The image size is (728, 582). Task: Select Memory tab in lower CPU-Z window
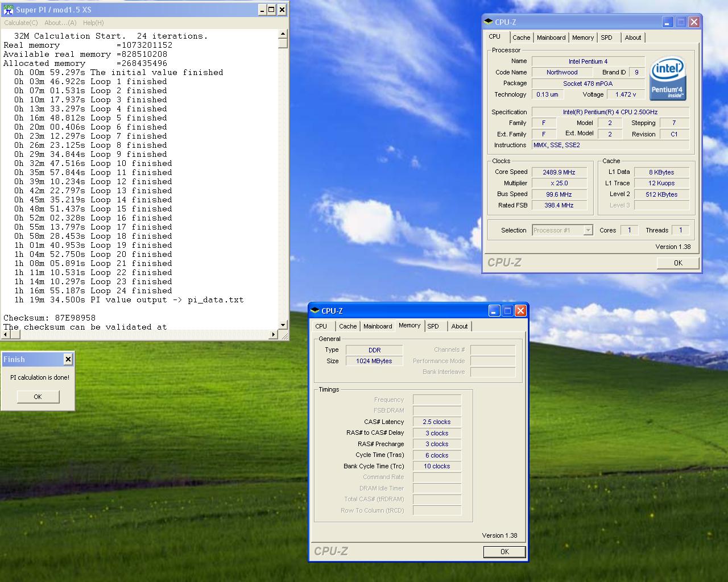[409, 325]
